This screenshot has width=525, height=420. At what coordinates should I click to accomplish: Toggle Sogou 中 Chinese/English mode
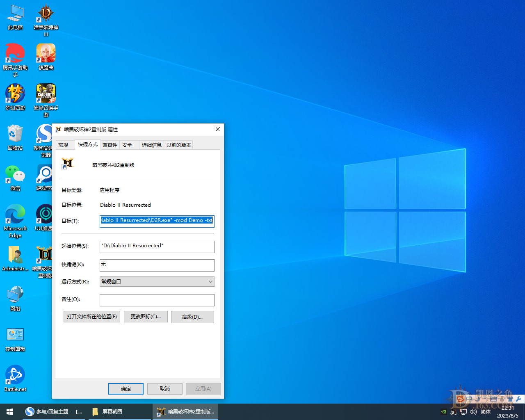469,399
